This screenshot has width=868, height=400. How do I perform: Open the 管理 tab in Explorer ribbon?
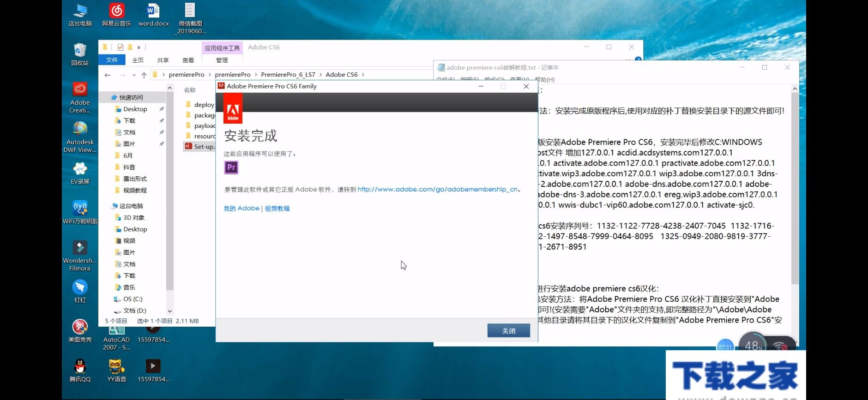tap(222, 60)
